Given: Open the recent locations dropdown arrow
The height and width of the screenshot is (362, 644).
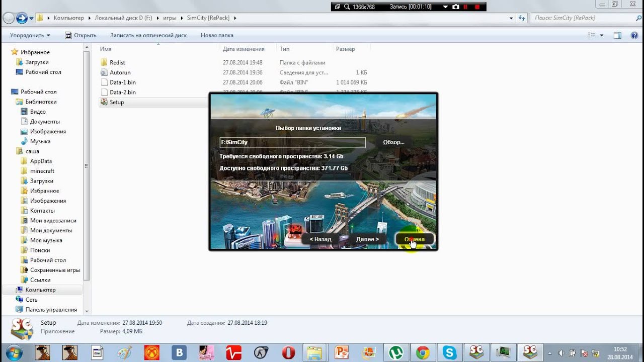Looking at the screenshot, I should [x=32, y=18].
